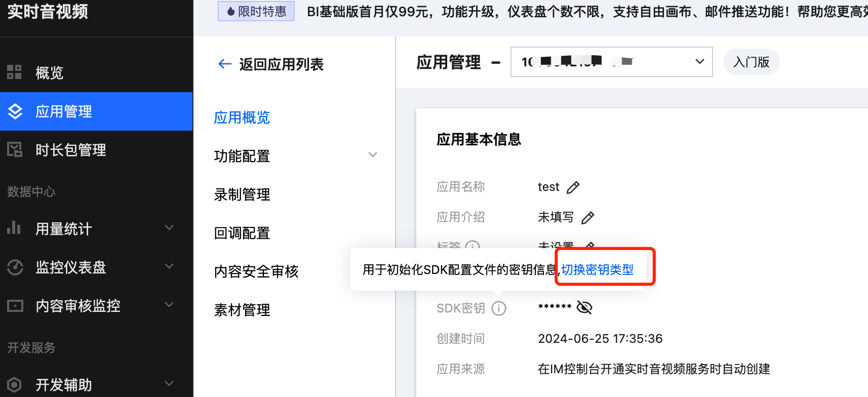Image resolution: width=868 pixels, height=397 pixels.
Task: Click the 切换密钥类型 link
Action: pyautogui.click(x=598, y=269)
